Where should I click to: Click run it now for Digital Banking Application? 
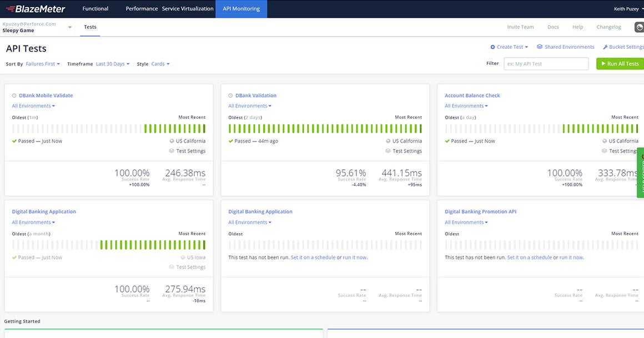354,258
